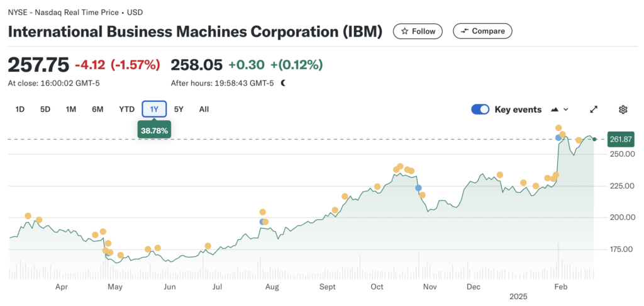Select the 5D time range
This screenshot has height=306, width=644.
click(45, 110)
